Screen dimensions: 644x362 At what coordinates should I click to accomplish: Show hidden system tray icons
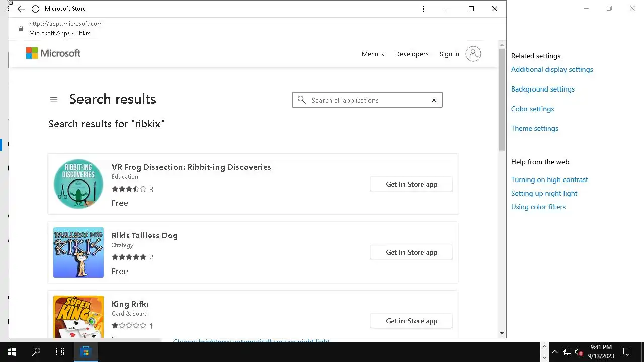coord(554,352)
